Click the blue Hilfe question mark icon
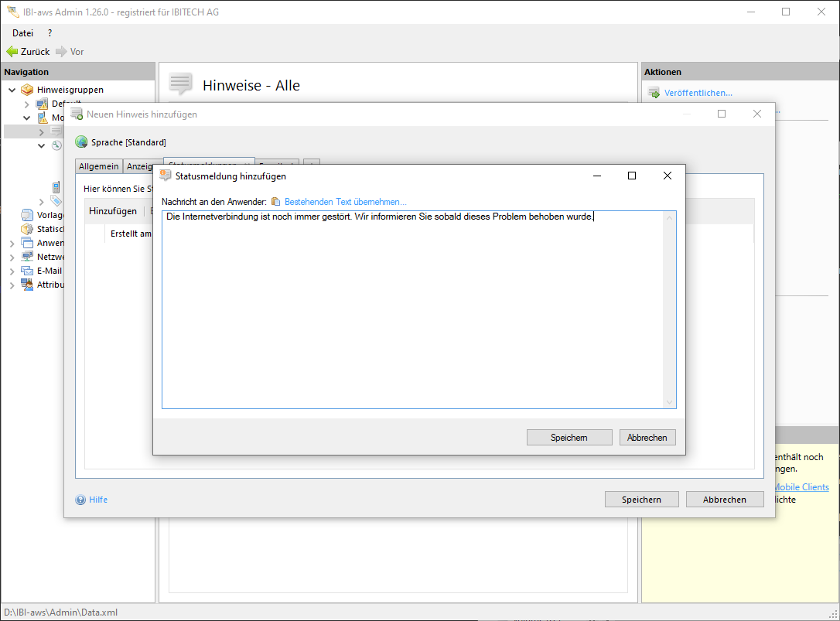Viewport: 840px width, 621px height. (x=80, y=500)
